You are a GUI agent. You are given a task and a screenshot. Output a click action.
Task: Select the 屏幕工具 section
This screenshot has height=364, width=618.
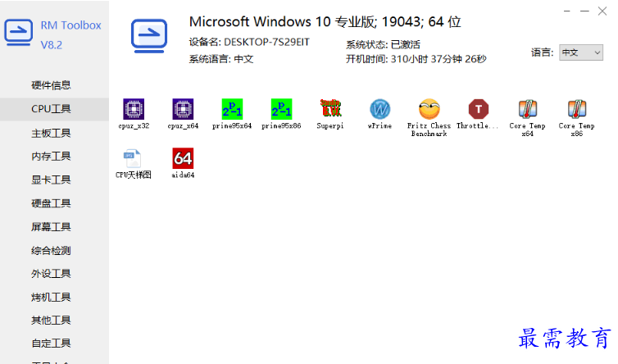click(51, 227)
